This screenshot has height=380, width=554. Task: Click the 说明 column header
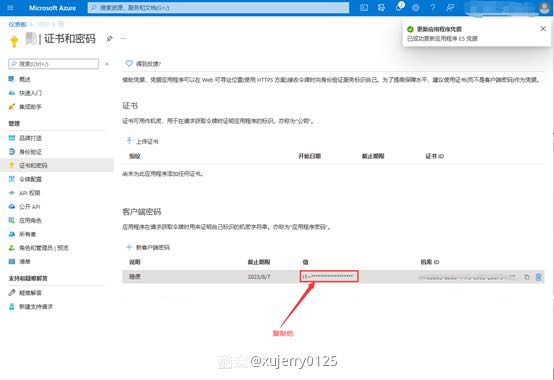[x=135, y=262]
